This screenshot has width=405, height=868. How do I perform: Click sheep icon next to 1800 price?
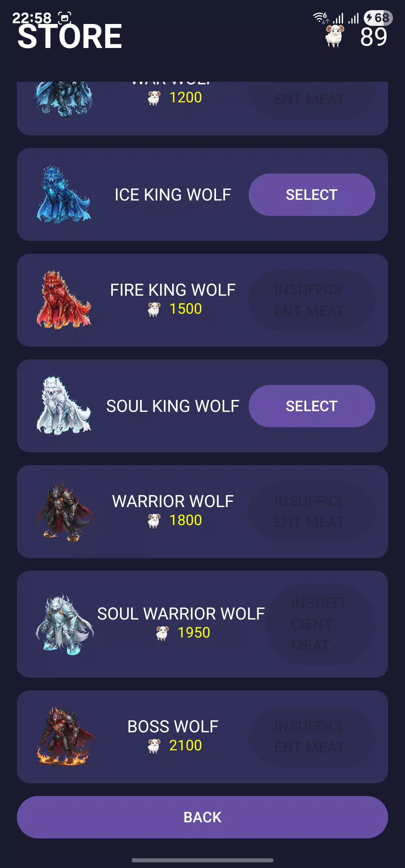click(x=154, y=521)
